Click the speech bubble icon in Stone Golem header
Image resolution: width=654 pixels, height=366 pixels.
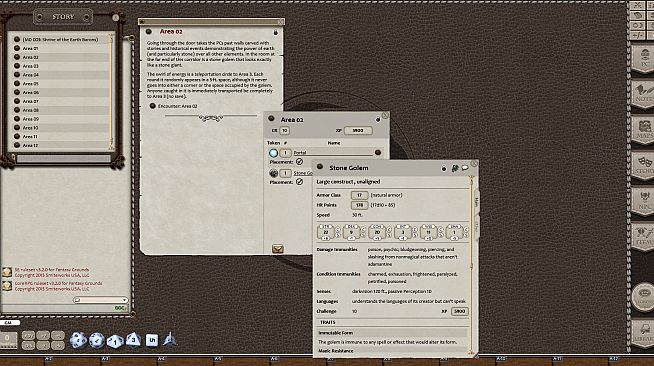(x=465, y=168)
